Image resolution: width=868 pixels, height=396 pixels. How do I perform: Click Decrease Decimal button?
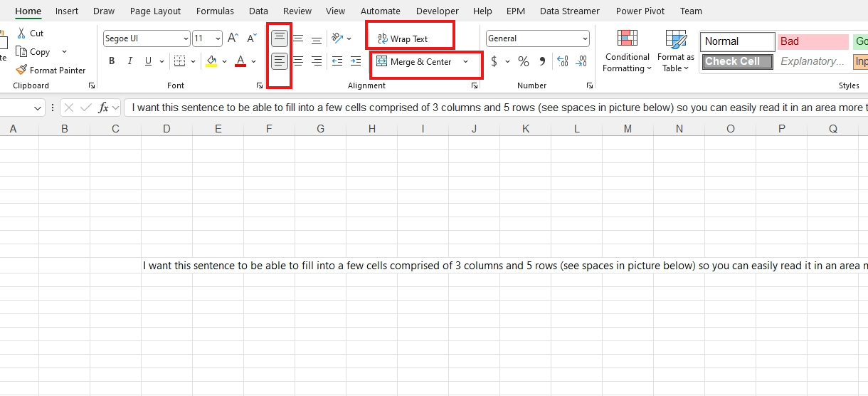pyautogui.click(x=582, y=61)
